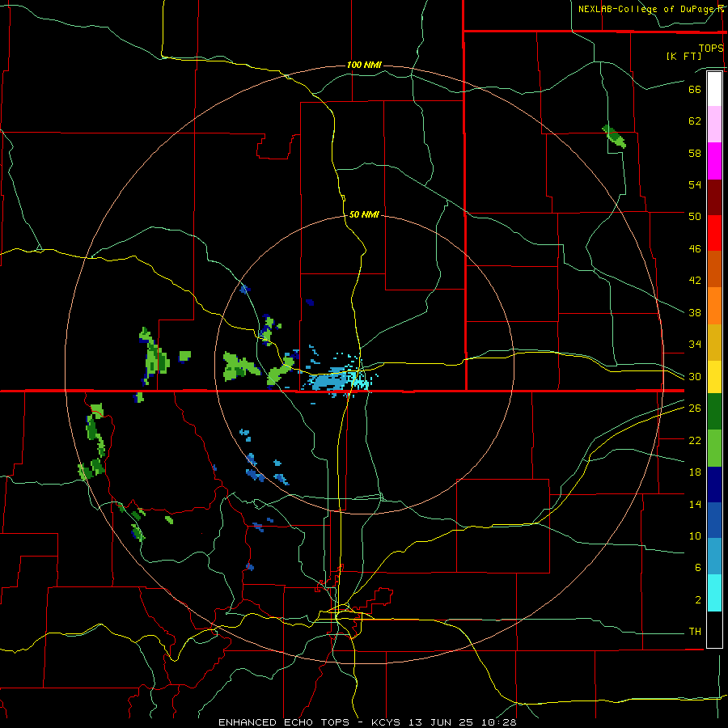Click the 62 legend value

tap(695, 121)
